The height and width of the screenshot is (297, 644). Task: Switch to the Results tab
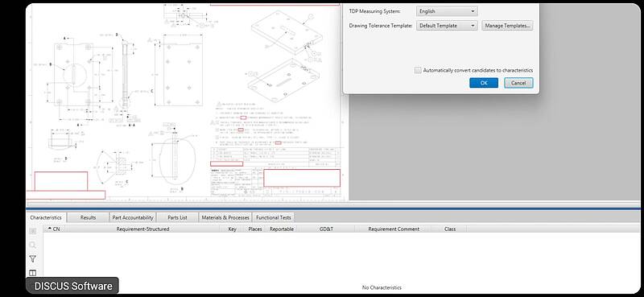[88, 217]
